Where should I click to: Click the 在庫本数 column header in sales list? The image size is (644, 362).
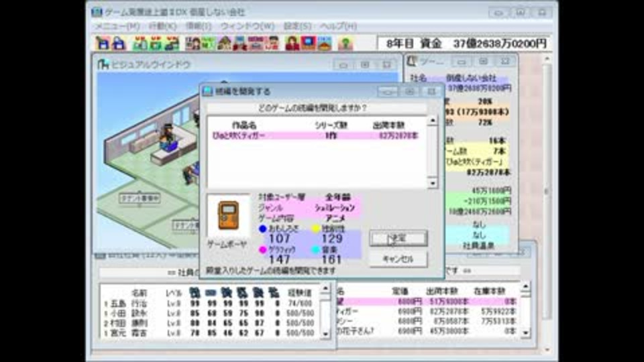click(489, 291)
